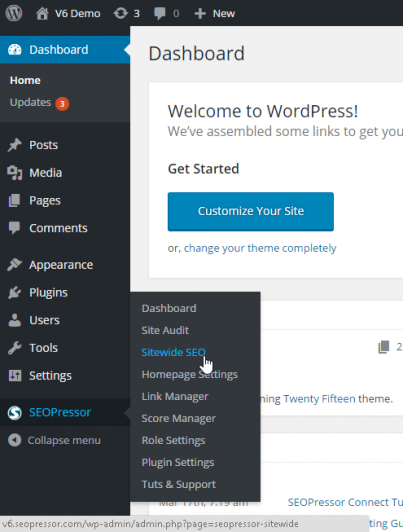Choose Tuts & Support in the SEOPressor submenu
Viewport: 403px width, 532px height.
tap(178, 484)
